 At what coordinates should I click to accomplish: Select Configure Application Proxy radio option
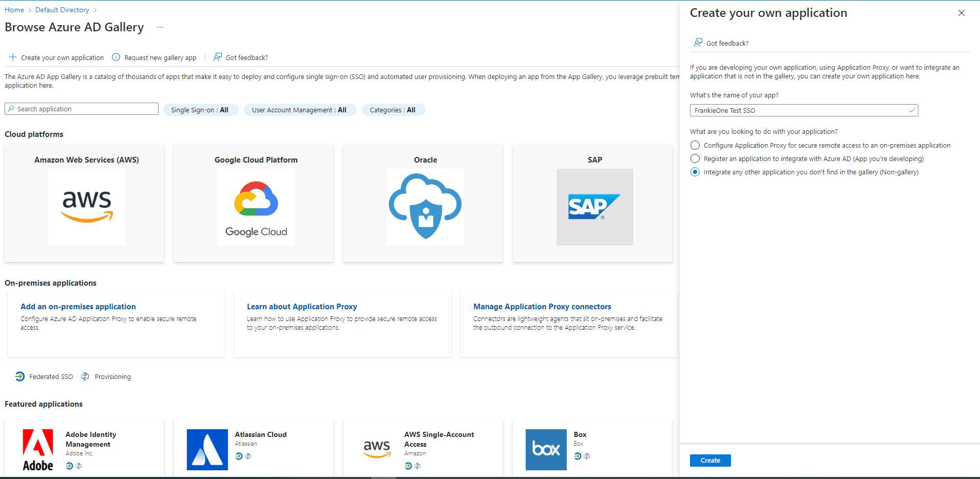(x=695, y=145)
